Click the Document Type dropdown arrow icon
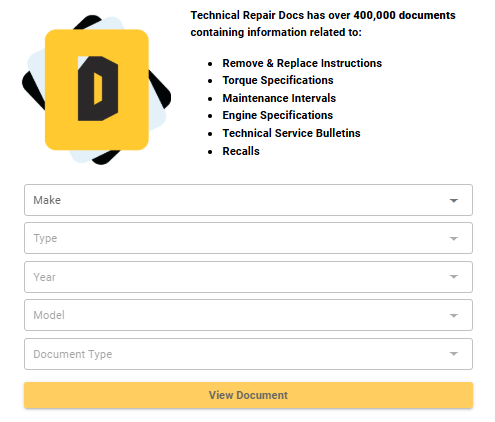Screen dimensions: 495x422 (x=453, y=354)
